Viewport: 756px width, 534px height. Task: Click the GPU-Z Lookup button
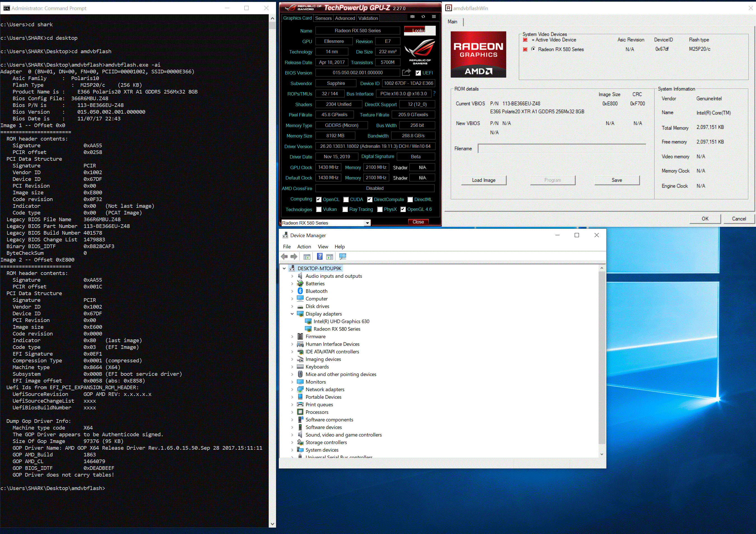(x=419, y=31)
